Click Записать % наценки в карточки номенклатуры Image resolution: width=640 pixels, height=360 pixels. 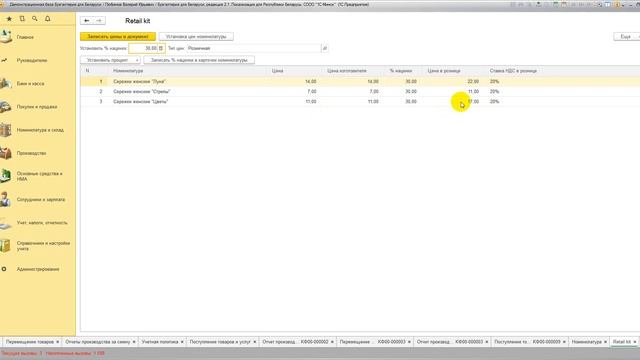tap(199, 60)
